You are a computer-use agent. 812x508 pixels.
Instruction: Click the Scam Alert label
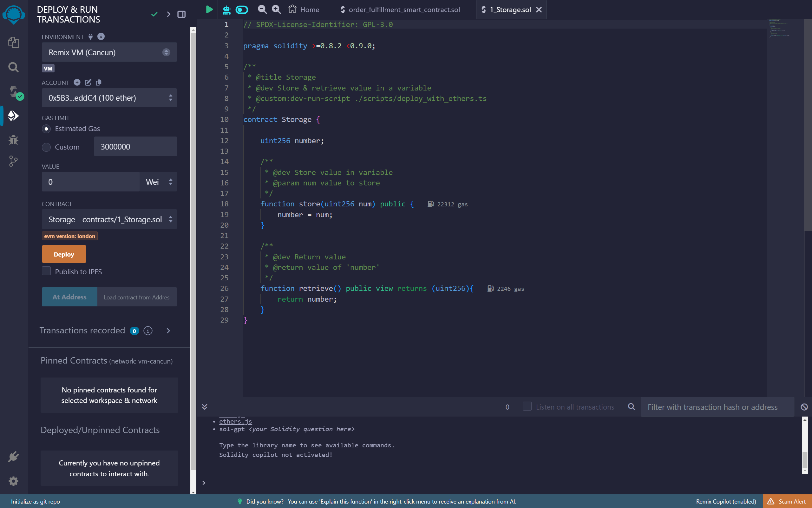coord(792,501)
